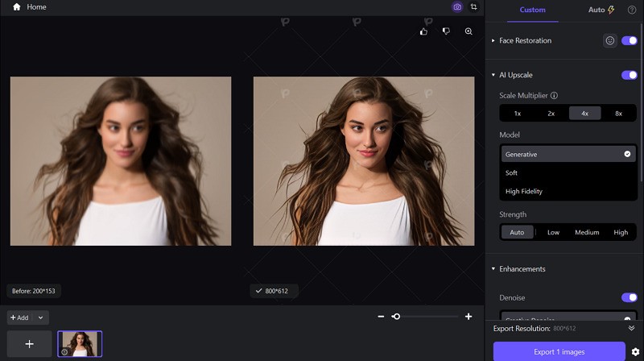Click the + Add button
This screenshot has height=361, width=644.
pos(19,317)
